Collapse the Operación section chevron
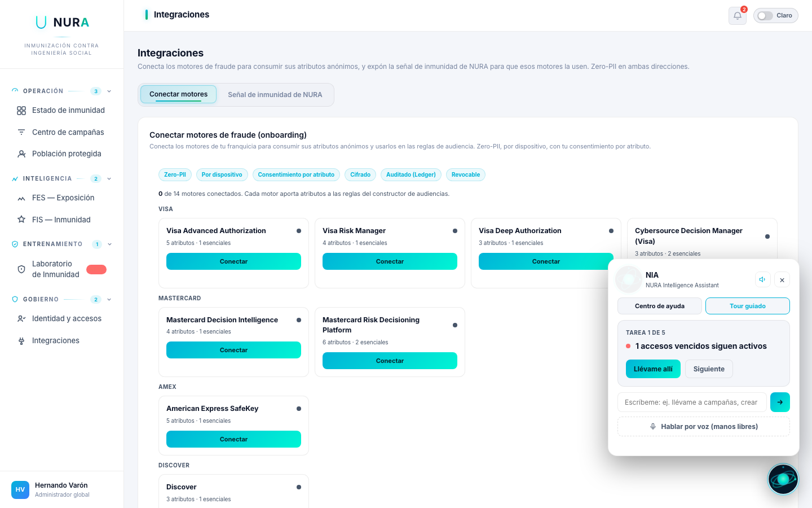812x508 pixels. click(x=109, y=91)
